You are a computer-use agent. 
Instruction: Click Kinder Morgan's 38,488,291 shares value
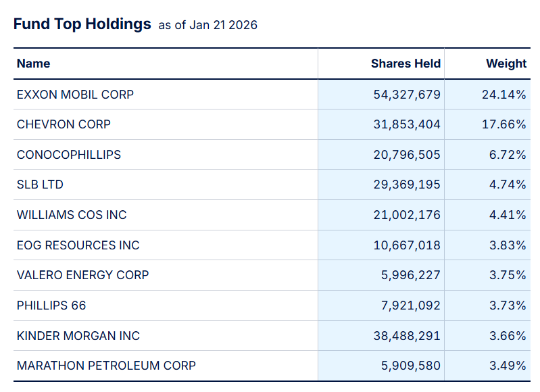[x=407, y=336]
